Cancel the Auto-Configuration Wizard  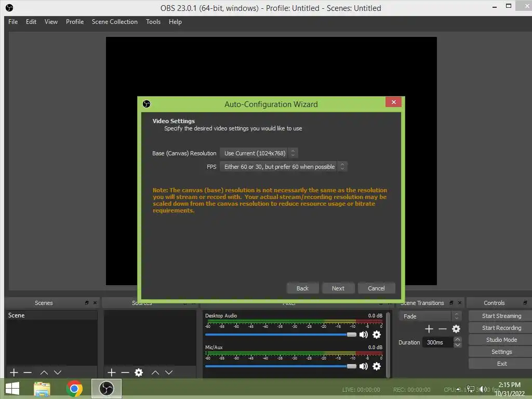tap(376, 288)
